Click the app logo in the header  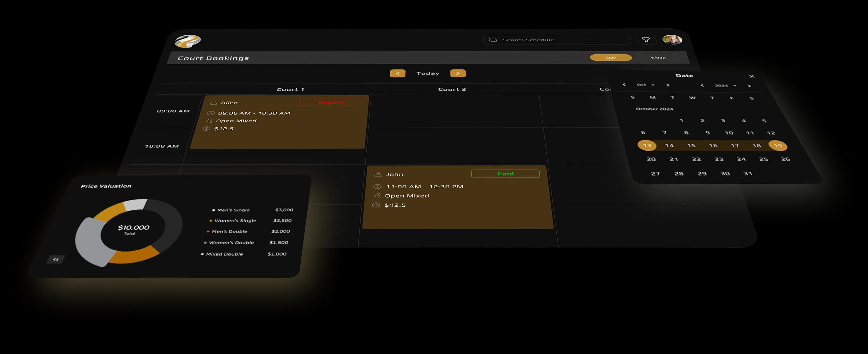pyautogui.click(x=188, y=41)
